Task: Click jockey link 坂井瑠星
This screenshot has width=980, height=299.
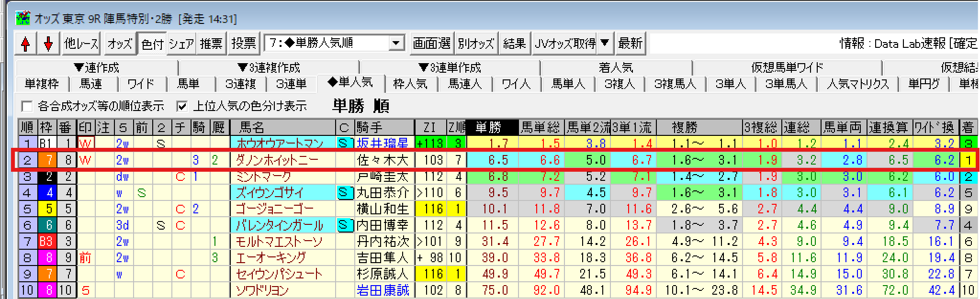Action: 382,143
